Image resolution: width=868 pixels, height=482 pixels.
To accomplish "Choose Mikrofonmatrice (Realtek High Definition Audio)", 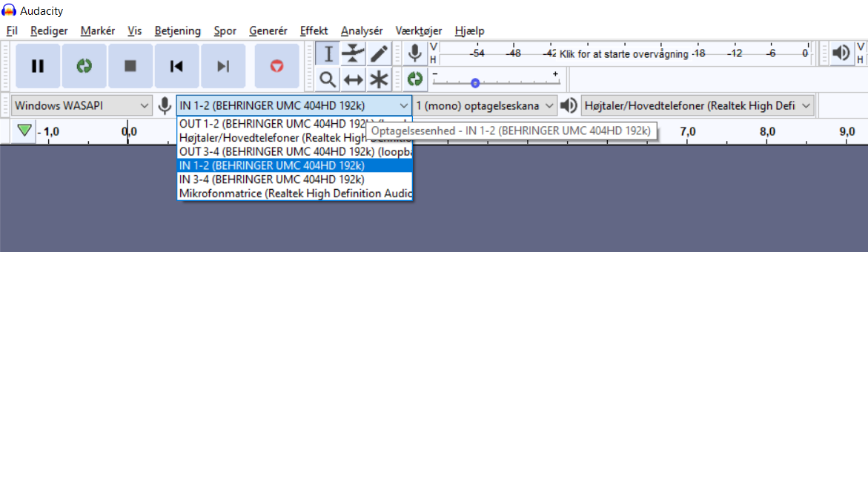I will [294, 193].
